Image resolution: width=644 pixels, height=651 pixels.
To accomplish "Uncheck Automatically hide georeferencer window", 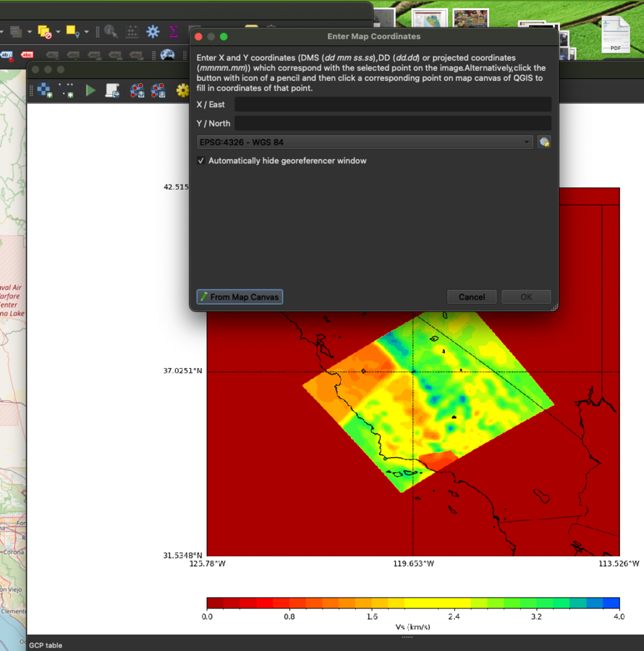I will tap(201, 161).
